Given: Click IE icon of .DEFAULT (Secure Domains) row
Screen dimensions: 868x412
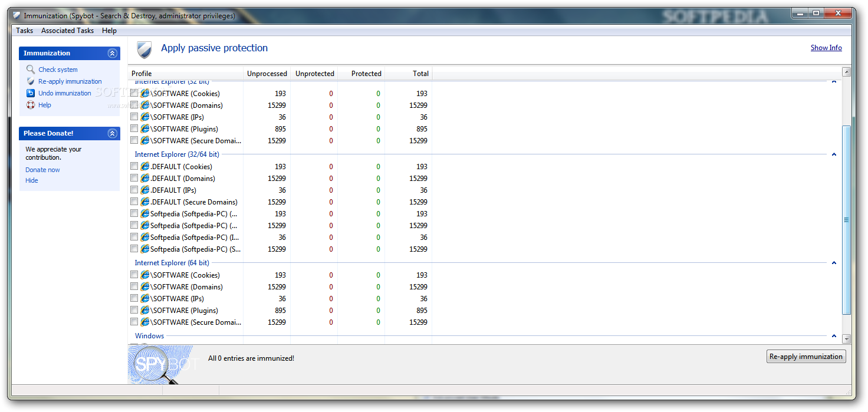Looking at the screenshot, I should [x=145, y=202].
